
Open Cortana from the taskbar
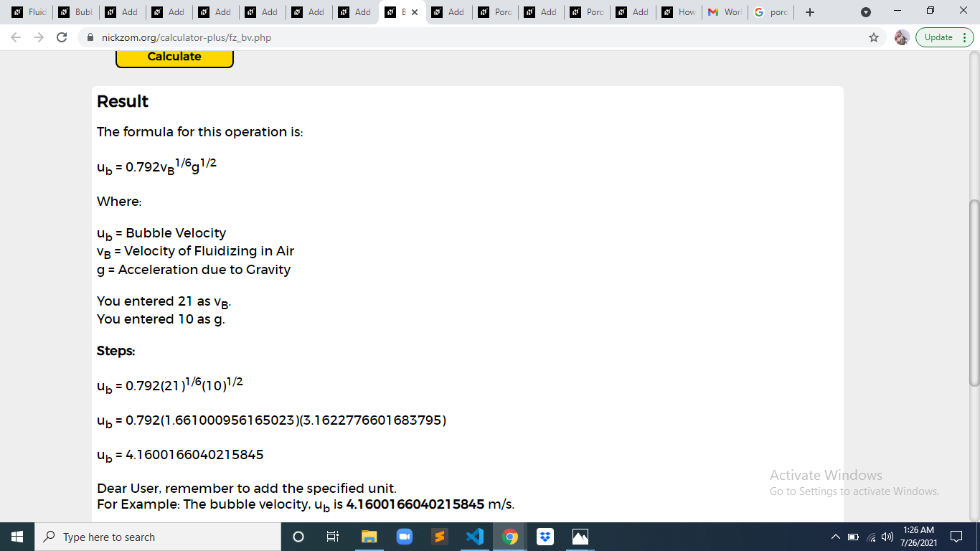[298, 537]
